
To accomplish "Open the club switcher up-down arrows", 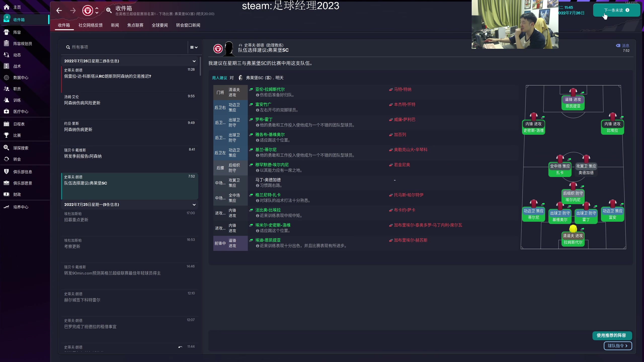I will (97, 11).
